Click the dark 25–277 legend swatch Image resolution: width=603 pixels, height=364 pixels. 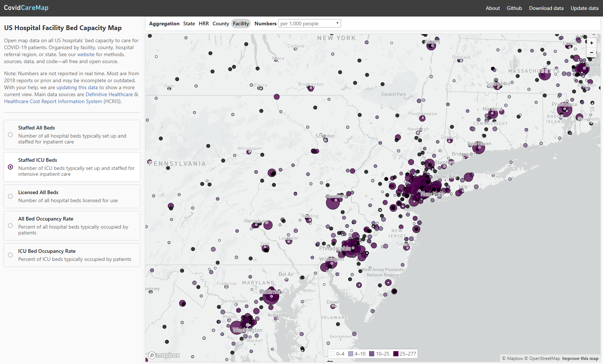pos(396,354)
